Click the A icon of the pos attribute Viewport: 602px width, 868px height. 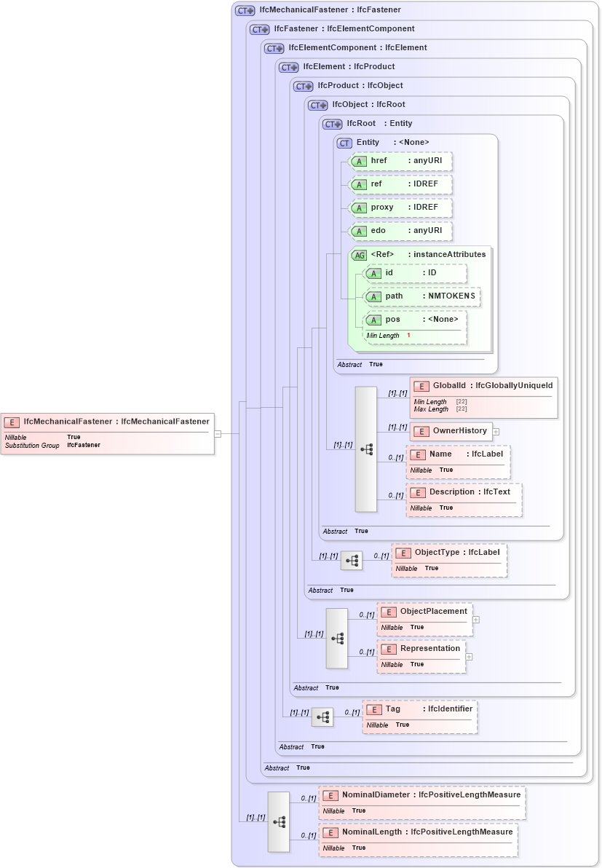point(374,319)
